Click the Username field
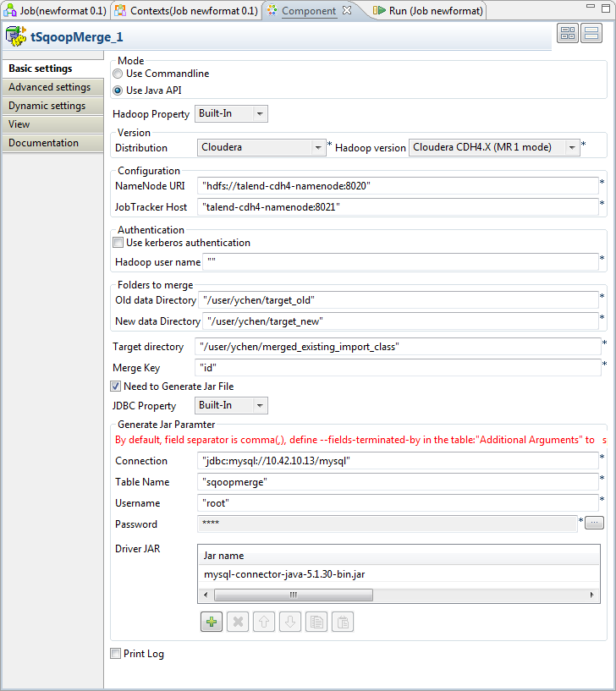 (x=398, y=503)
